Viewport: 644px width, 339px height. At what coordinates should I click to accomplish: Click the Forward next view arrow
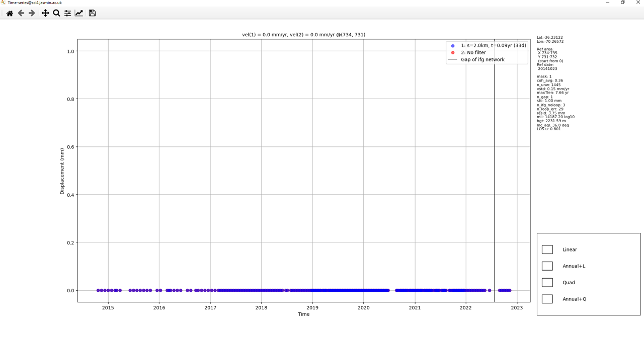tap(32, 14)
